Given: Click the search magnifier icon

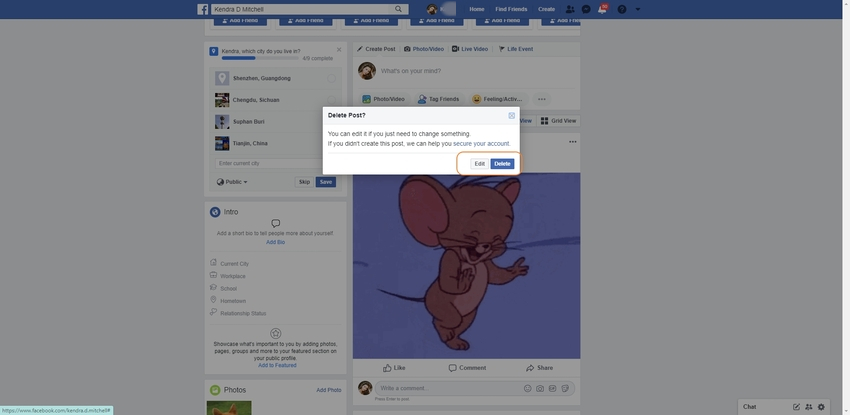Looking at the screenshot, I should (x=398, y=9).
